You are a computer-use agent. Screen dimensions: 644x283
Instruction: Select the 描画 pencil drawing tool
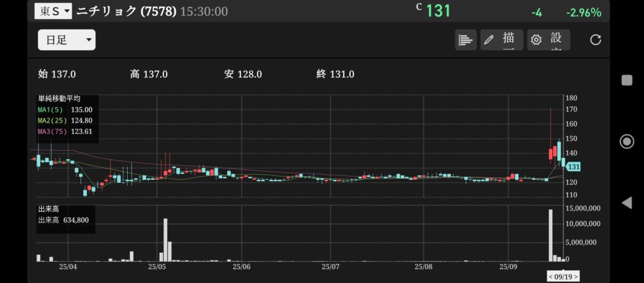click(501, 40)
